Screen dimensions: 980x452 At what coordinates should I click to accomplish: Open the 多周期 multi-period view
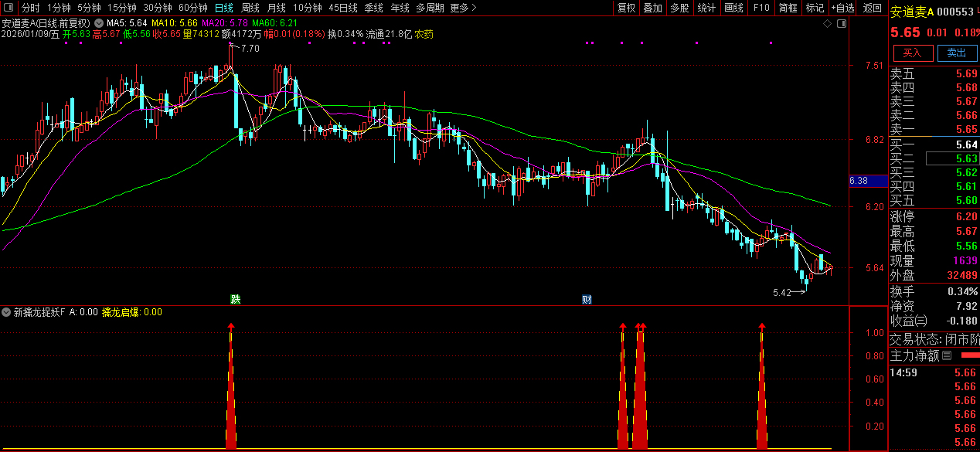430,8
